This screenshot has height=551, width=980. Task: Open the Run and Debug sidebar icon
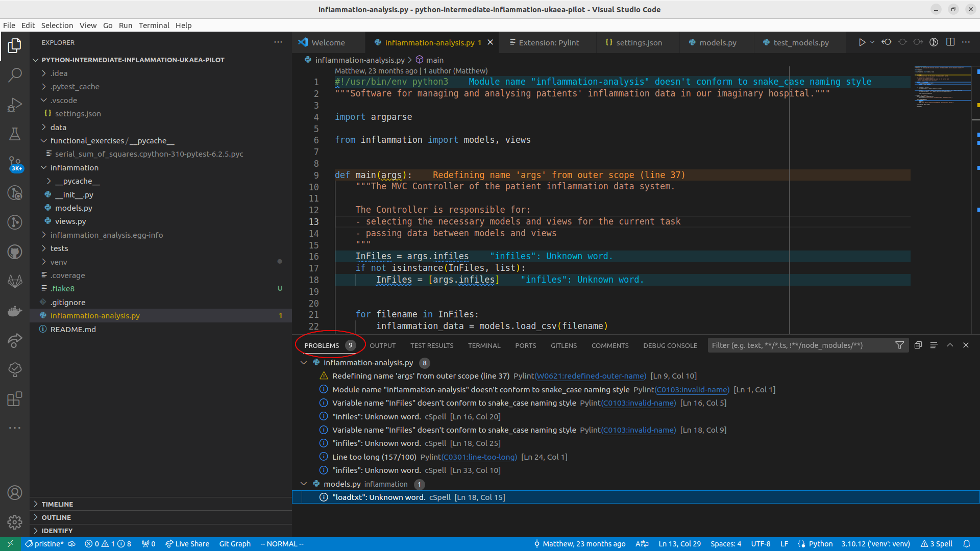[15, 105]
